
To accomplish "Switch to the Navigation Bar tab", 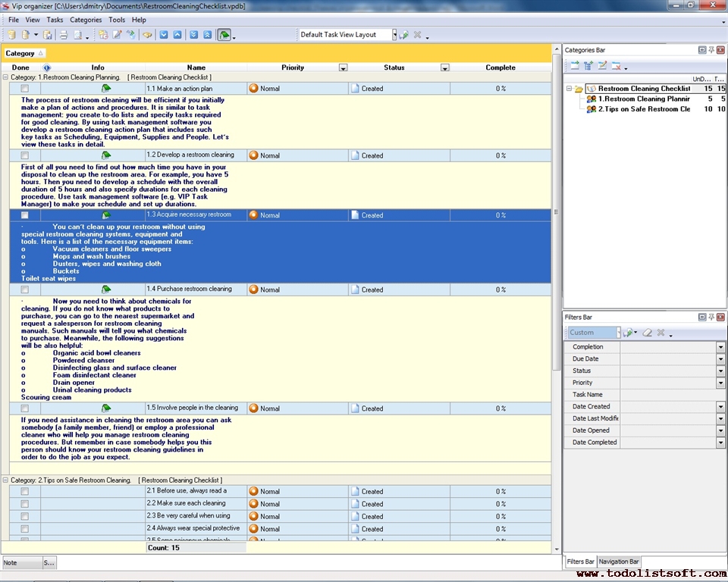I will point(619,562).
